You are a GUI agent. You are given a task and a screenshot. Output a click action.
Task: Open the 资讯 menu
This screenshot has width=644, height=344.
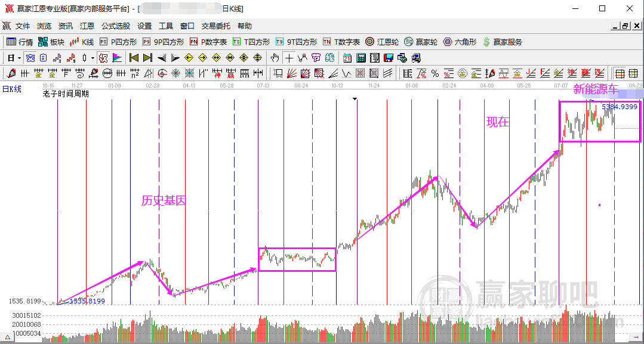click(65, 26)
